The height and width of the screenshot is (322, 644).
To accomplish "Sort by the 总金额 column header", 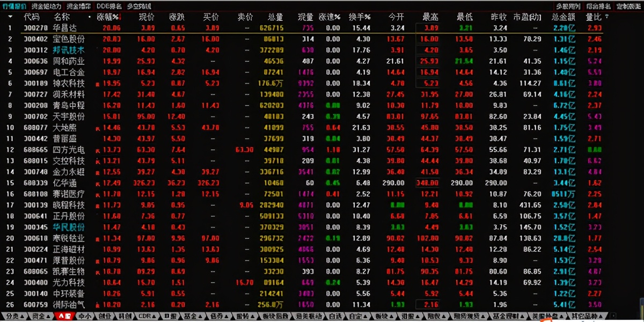I will click(x=563, y=17).
